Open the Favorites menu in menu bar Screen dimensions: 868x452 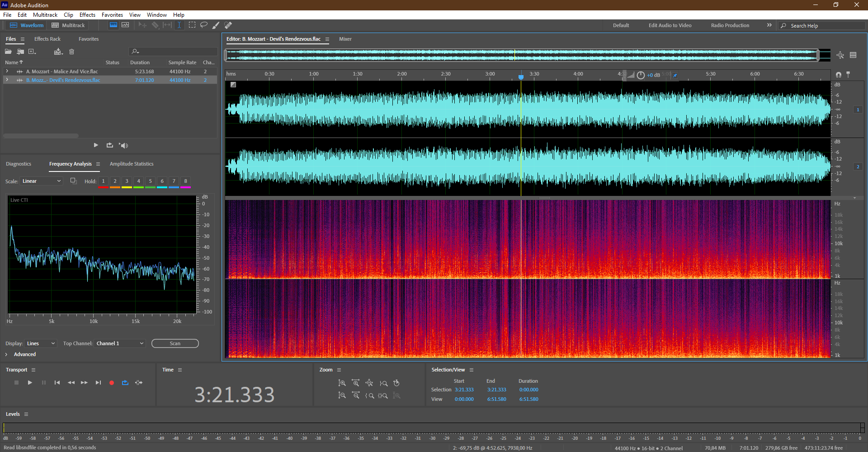112,15
